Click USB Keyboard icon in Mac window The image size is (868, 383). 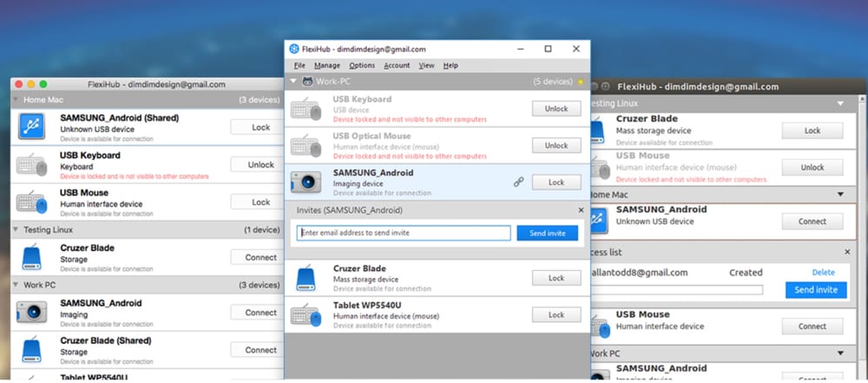[x=31, y=165]
